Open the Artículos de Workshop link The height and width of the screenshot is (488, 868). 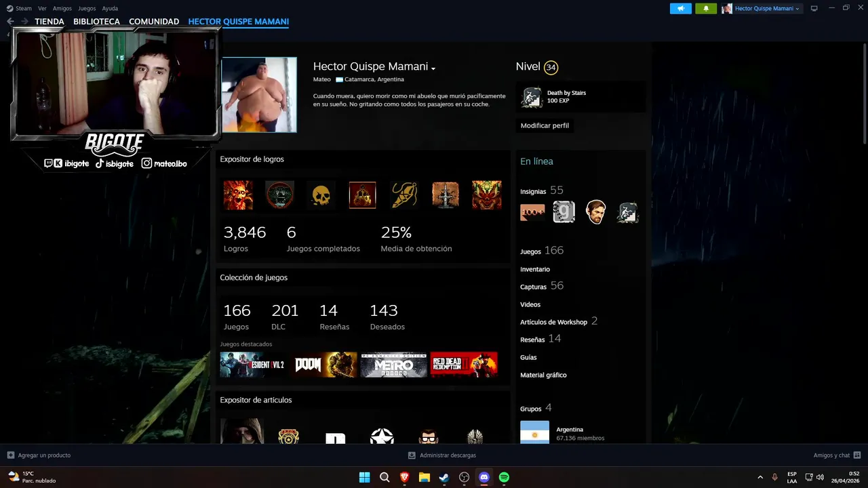pos(553,322)
